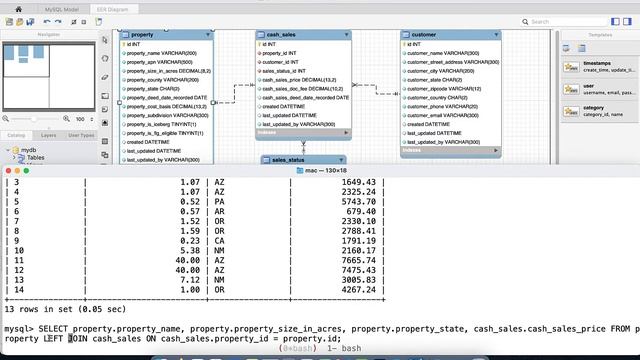Viewport: 640px width, 360px height.
Task: Click the clipboard document toolbar icon
Action: pos(99,22)
